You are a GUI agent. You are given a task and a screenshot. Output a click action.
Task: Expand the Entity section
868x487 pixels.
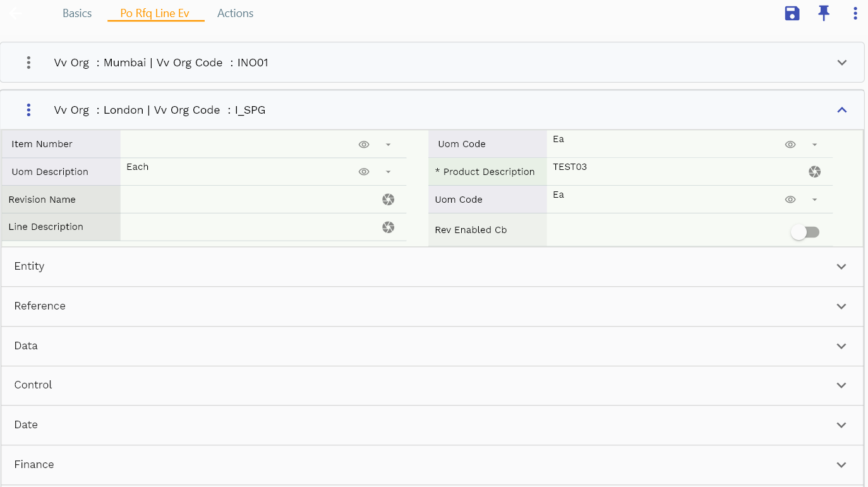pyautogui.click(x=841, y=267)
